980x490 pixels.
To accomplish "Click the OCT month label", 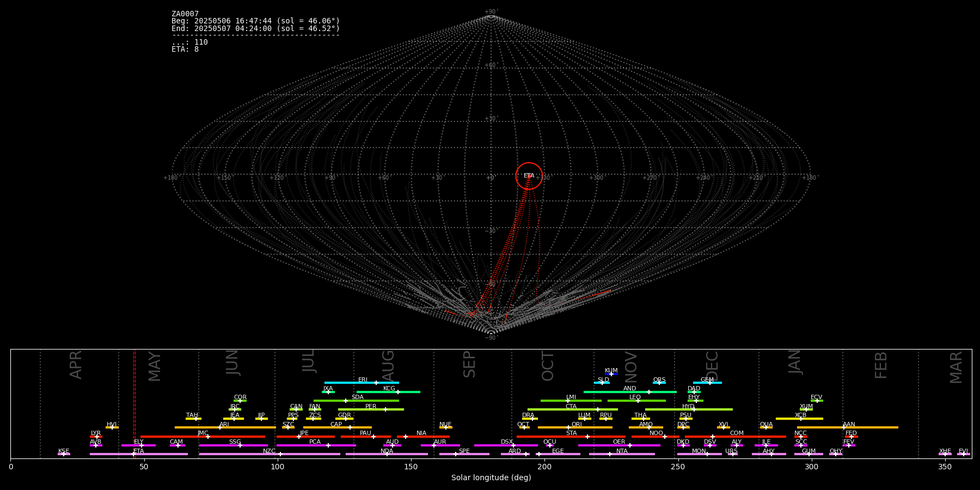I will pos(548,366).
